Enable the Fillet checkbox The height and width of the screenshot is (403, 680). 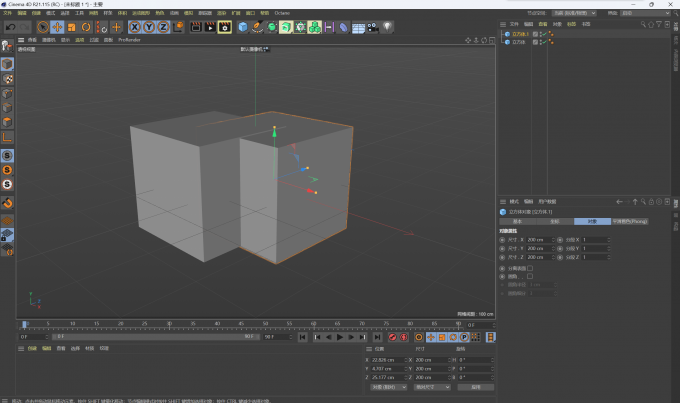(x=530, y=276)
